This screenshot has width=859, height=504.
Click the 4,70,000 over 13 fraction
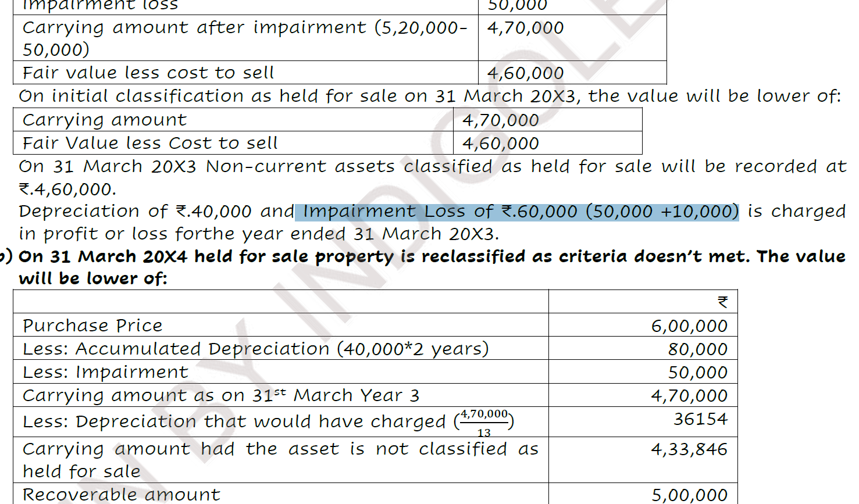pyautogui.click(x=484, y=422)
